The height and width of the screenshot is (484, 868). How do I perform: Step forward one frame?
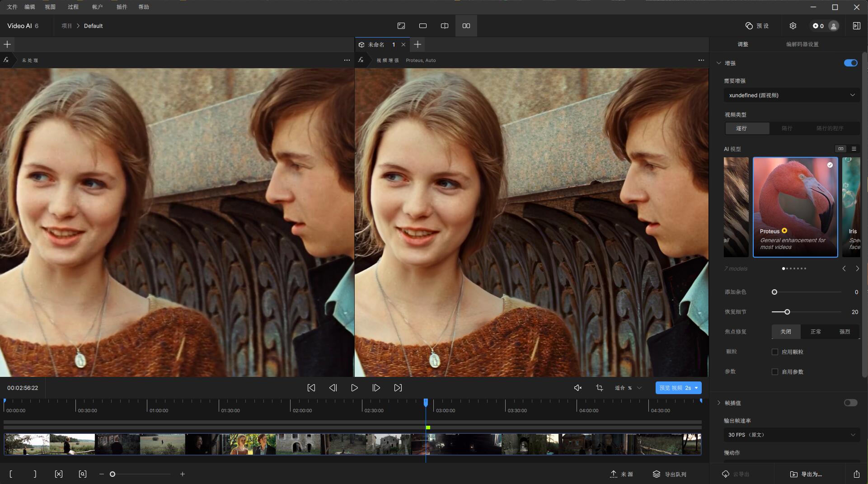point(376,388)
